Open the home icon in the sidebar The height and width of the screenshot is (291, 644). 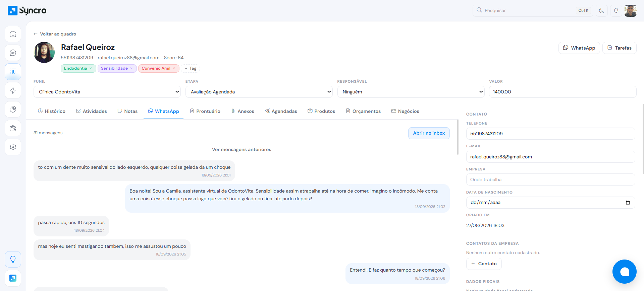pos(13,34)
